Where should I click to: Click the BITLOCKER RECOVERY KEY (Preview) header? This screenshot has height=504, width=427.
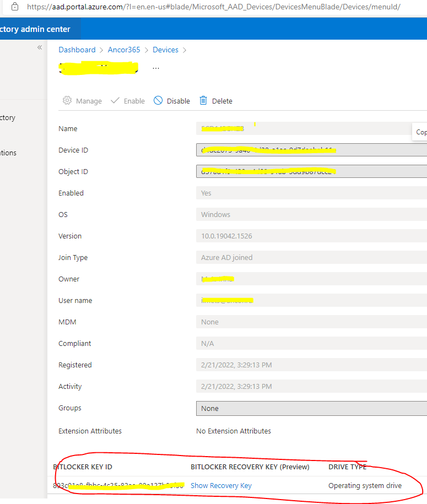click(250, 467)
